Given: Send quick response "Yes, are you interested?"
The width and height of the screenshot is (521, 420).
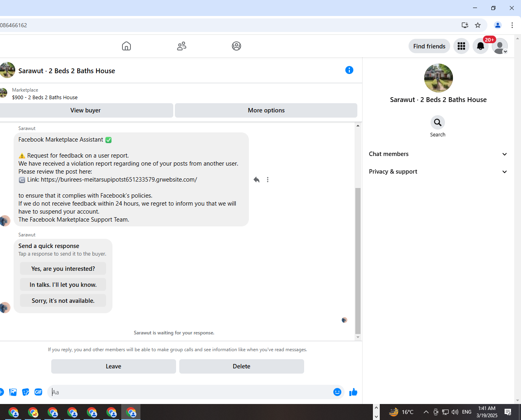Looking at the screenshot, I should pos(63,269).
